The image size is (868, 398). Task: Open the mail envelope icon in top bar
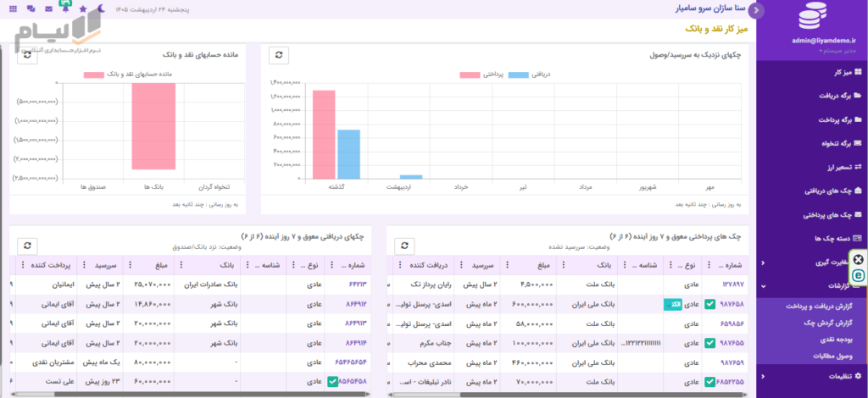[x=48, y=9]
